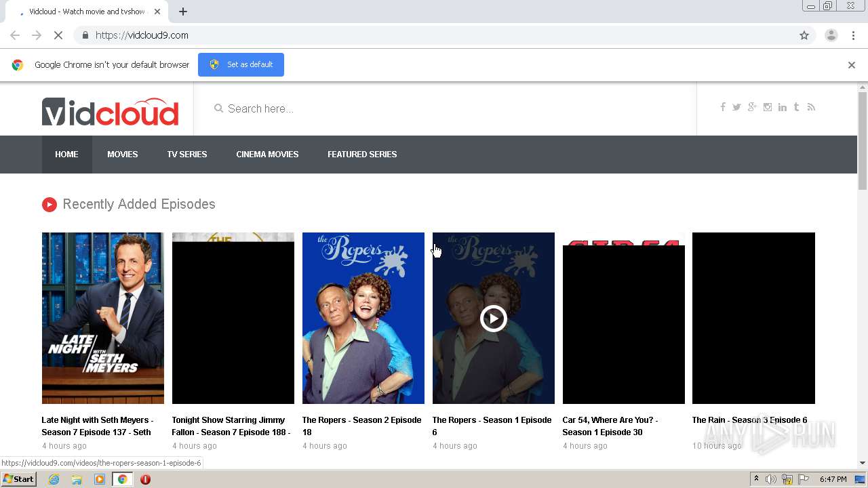Screen dimensions: 868x488
Task: Focus the address bar URL
Action: (142, 35)
